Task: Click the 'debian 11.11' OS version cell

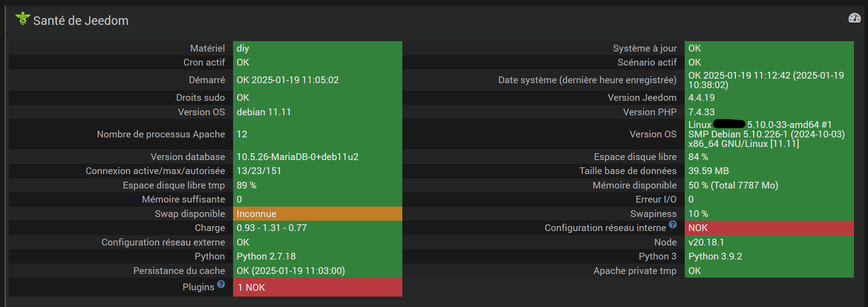Action: [264, 112]
